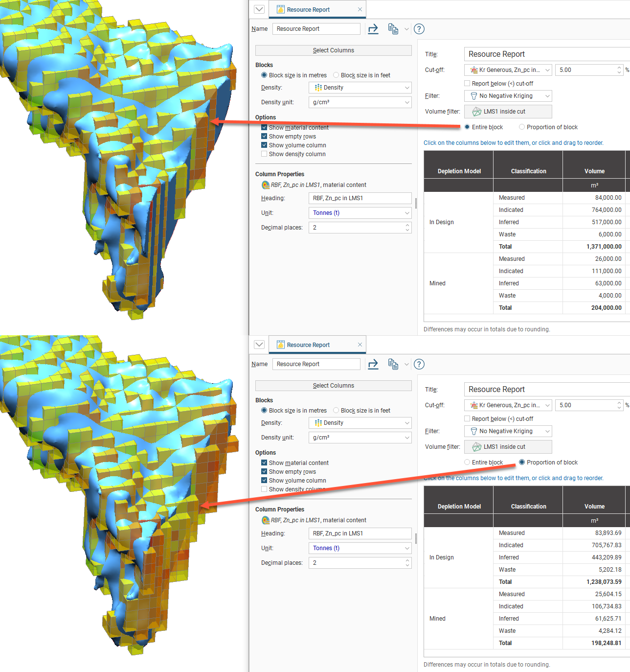Select 'Entire block' option in bottom panel

tap(467, 463)
